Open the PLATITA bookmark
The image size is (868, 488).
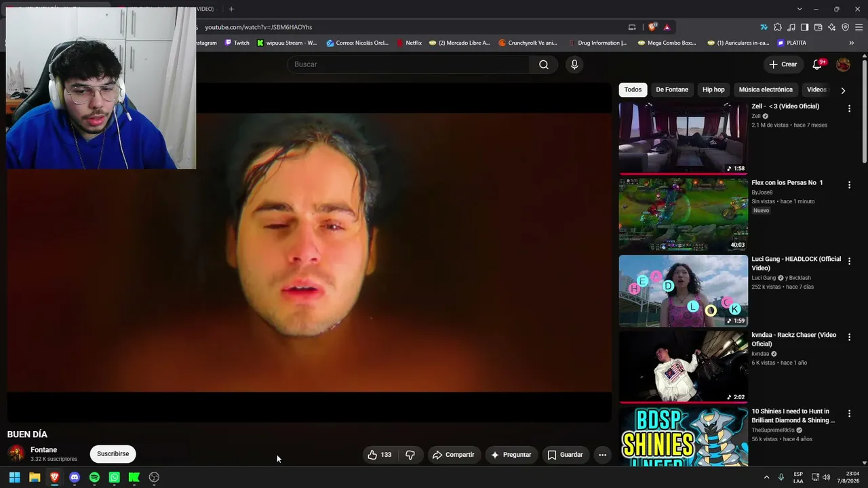pyautogui.click(x=792, y=43)
